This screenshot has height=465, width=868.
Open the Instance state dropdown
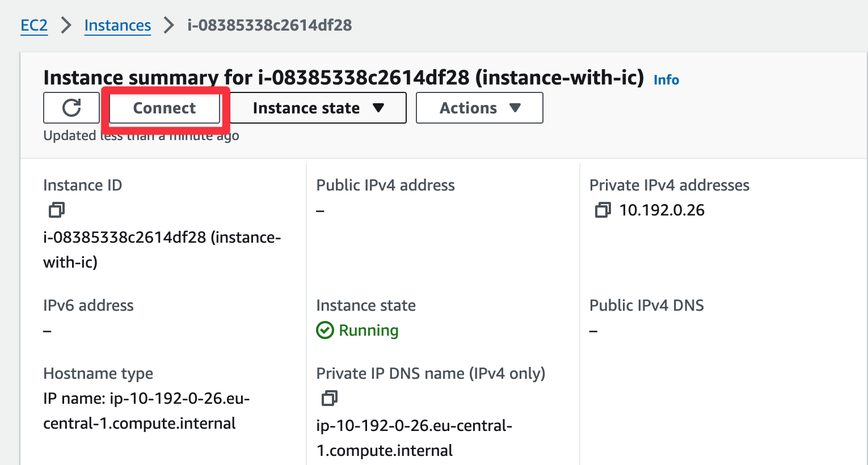[x=318, y=108]
